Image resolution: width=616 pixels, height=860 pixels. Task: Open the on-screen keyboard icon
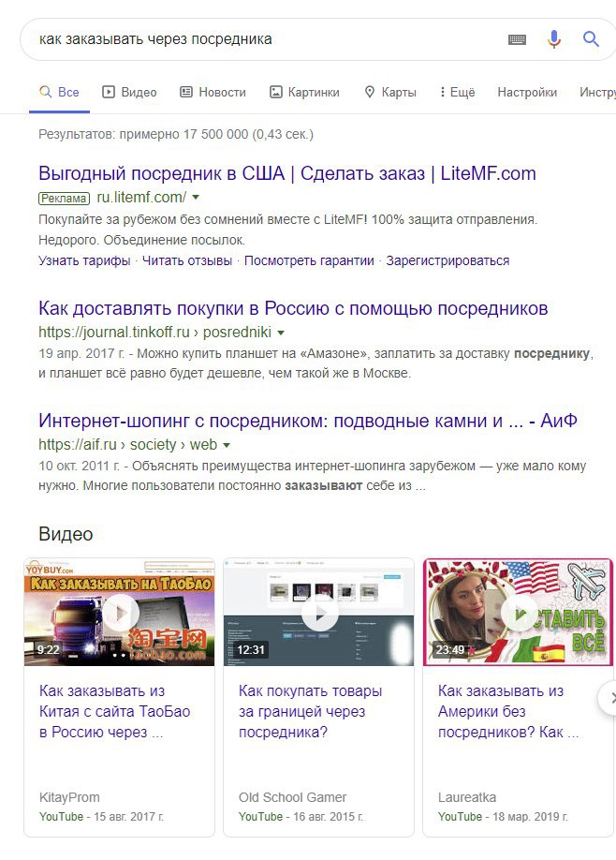pyautogui.click(x=517, y=39)
